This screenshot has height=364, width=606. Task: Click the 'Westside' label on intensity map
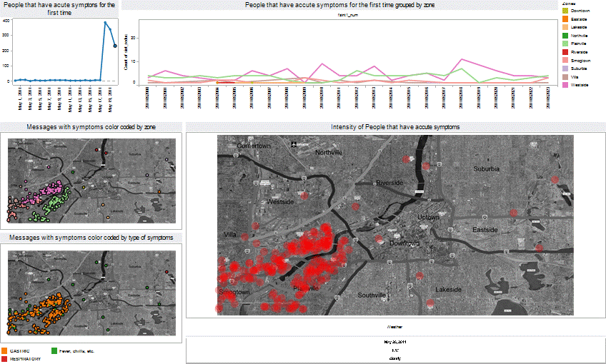tap(280, 202)
